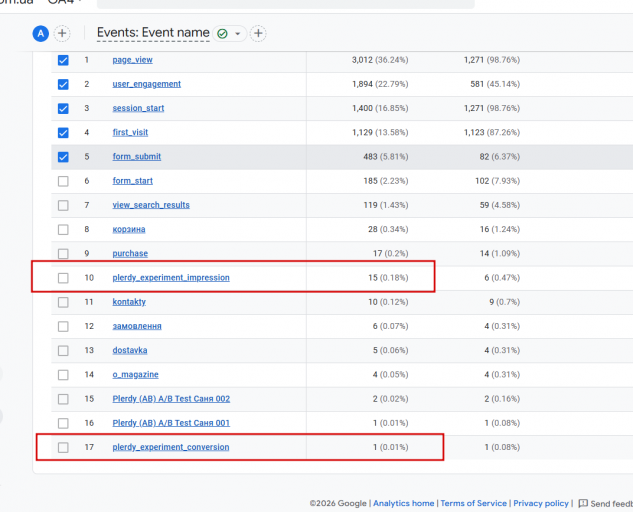This screenshot has width=633, height=512.
Task: Open the page_view event link
Action: point(132,60)
